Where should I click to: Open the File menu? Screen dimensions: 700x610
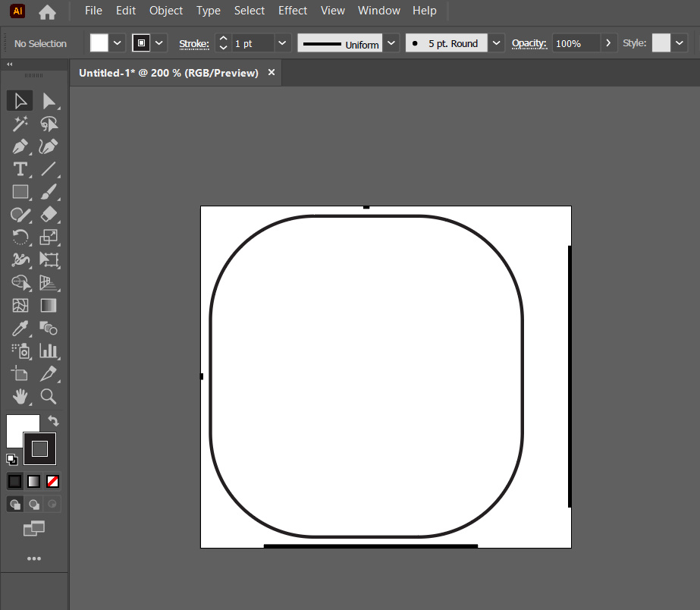pos(93,11)
